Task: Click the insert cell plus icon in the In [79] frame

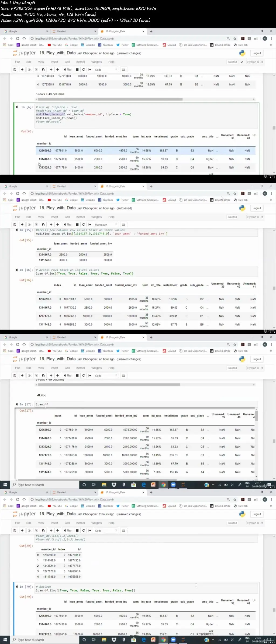Action: pyautogui.click(x=22, y=531)
